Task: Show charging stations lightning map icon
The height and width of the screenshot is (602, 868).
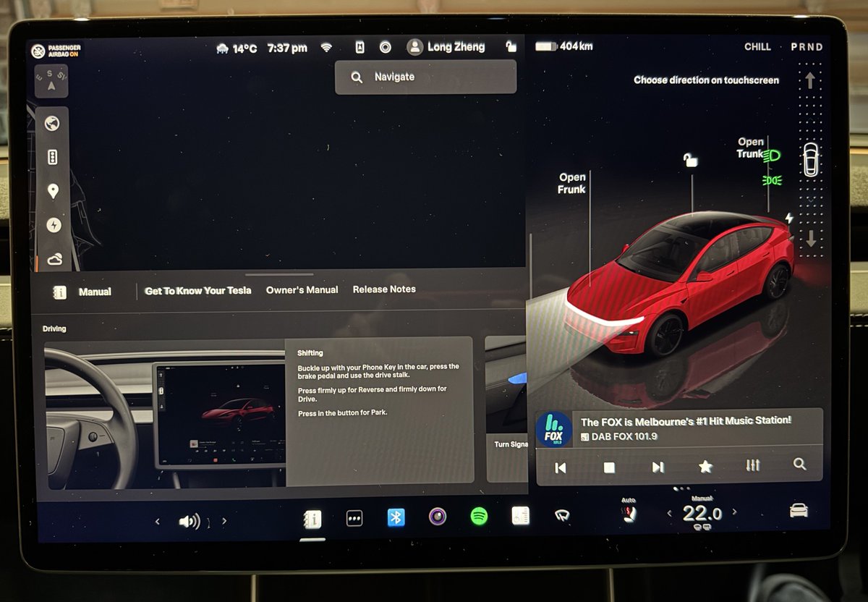Action: click(53, 226)
